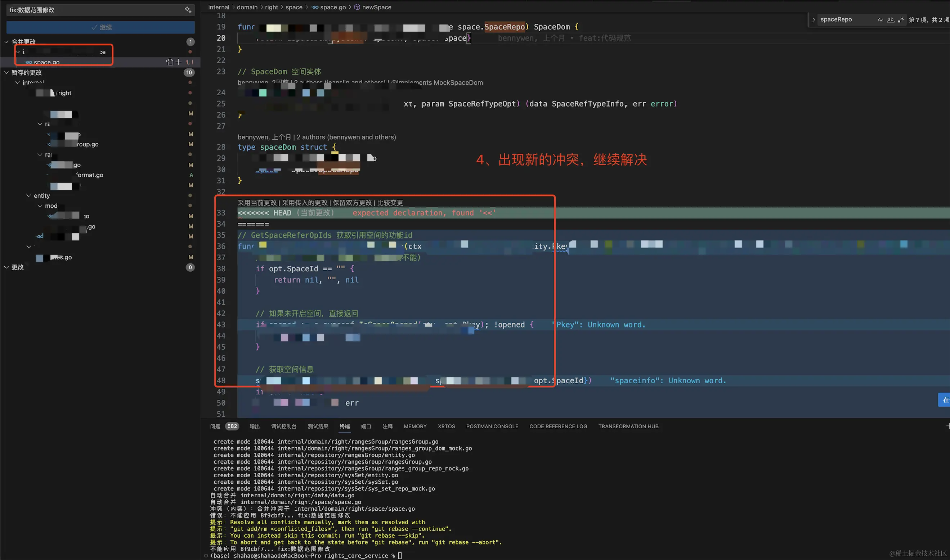Collapse the 合并更改 section
Viewport: 950px width, 560px height.
coord(6,41)
